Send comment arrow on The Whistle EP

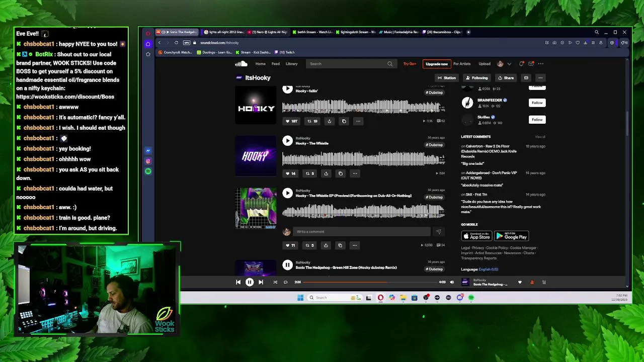pos(438,232)
